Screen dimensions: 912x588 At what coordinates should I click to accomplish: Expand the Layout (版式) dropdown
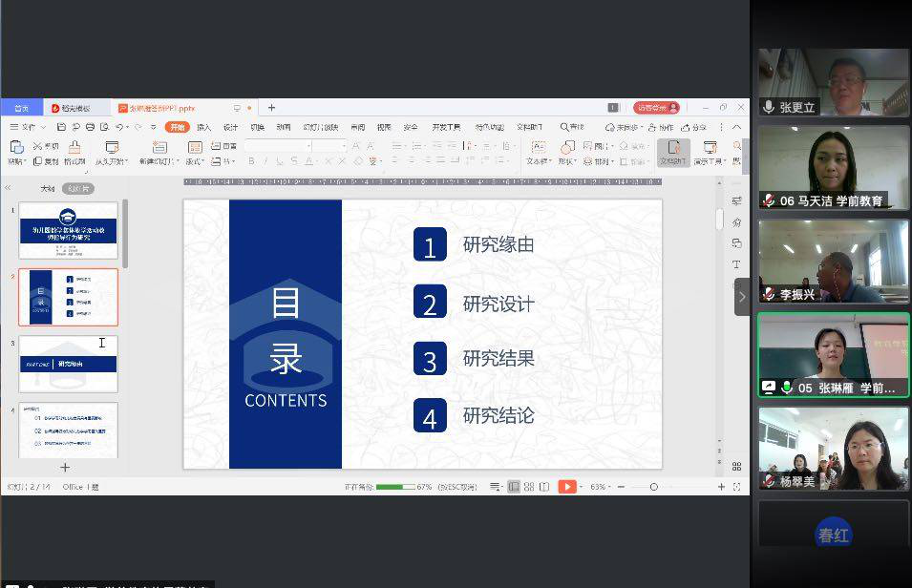[195, 161]
